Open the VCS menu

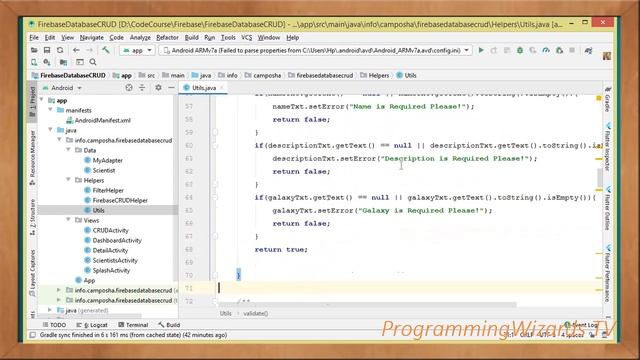pos(247,38)
